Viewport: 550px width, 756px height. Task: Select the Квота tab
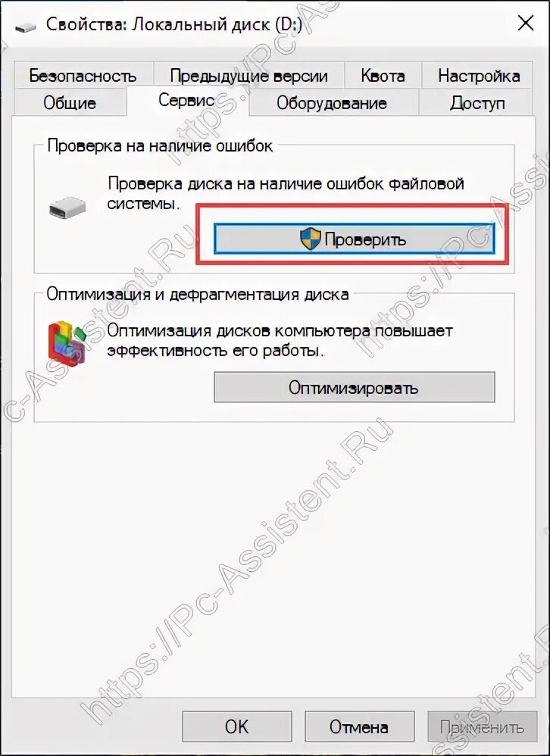[x=383, y=76]
